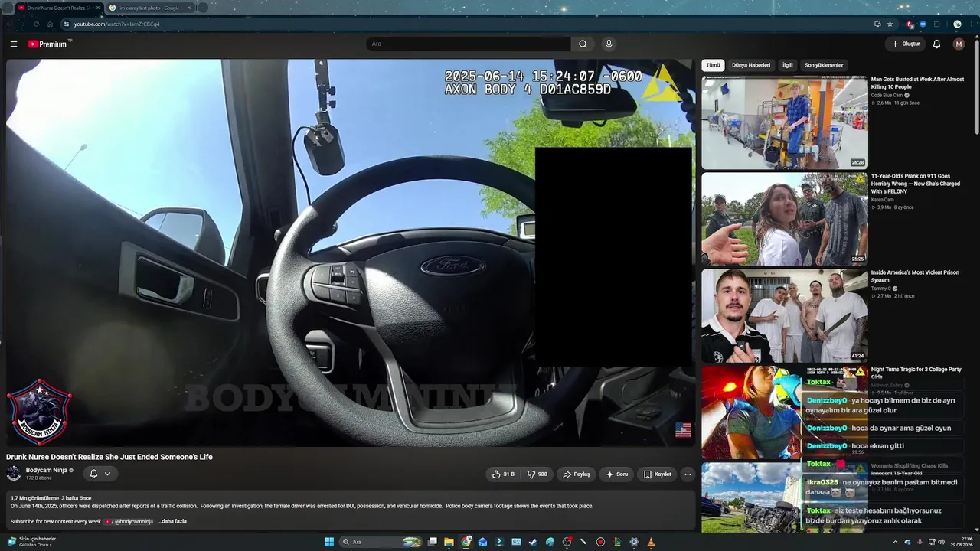
Task: Open the Windows Start menu
Action: click(x=329, y=542)
